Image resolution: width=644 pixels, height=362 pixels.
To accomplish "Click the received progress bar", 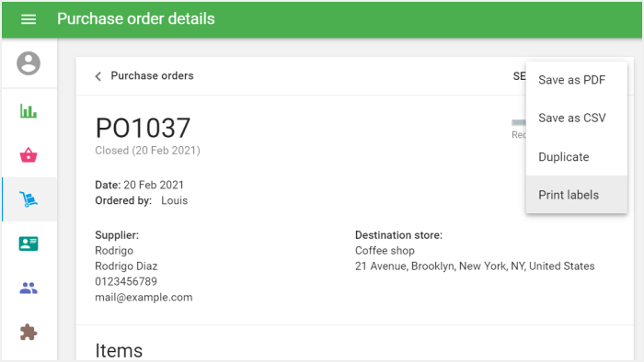I will [x=519, y=122].
